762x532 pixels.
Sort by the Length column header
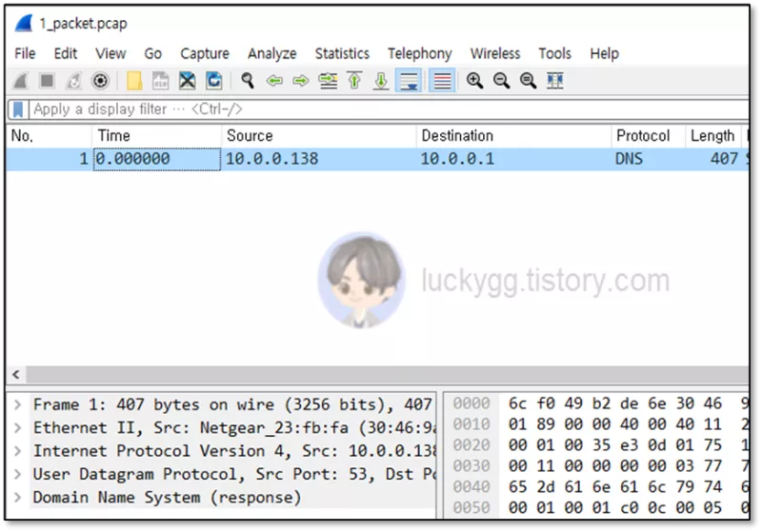pos(712,136)
